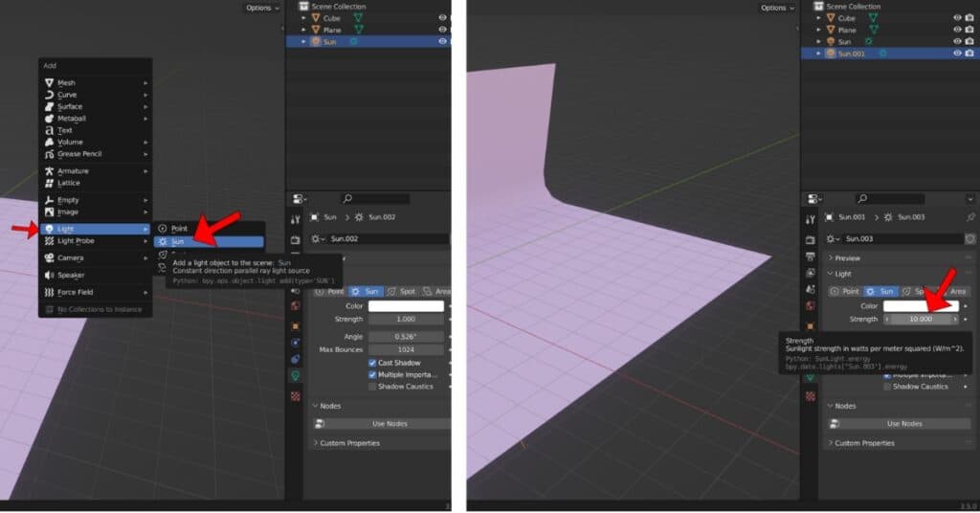
Task: Open the Tool properties tab in the Sun.002 panel
Action: point(296,219)
